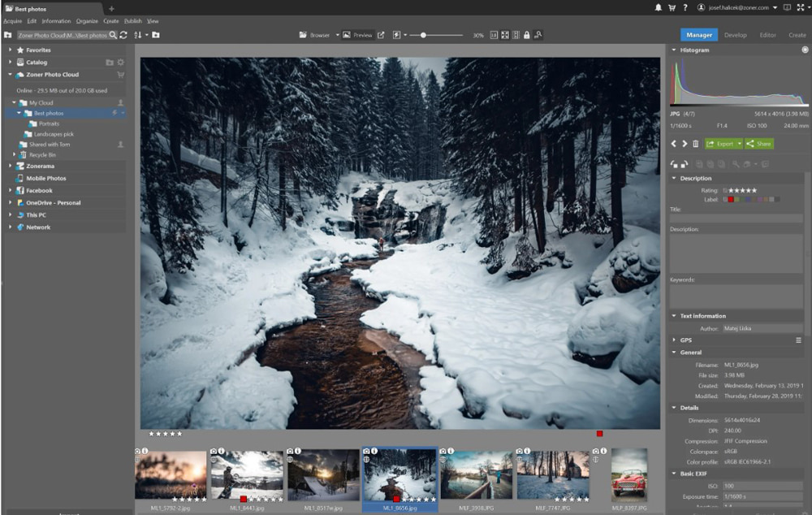Toggle the red color label for this photo
Screen dimensions: 812x515
[x=730, y=198]
